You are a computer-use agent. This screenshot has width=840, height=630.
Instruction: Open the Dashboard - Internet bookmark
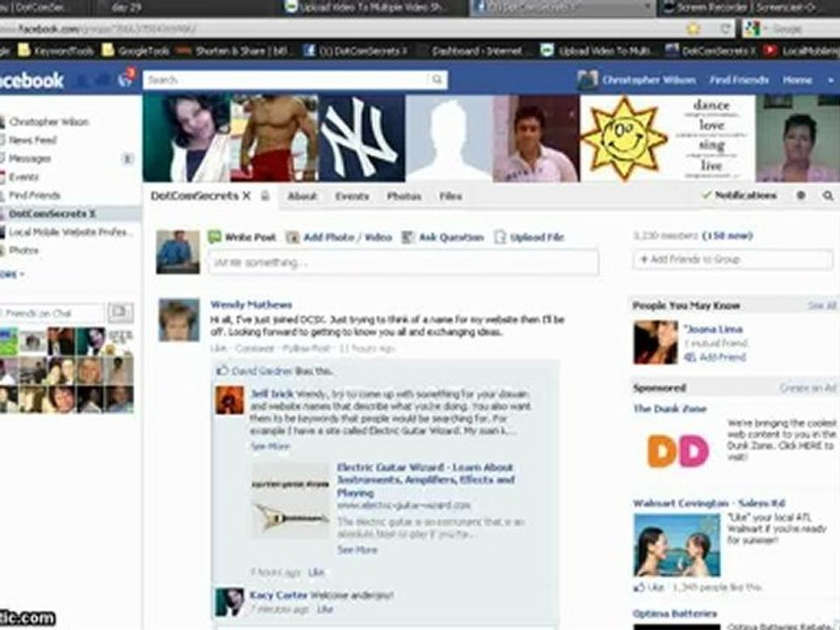tap(476, 51)
